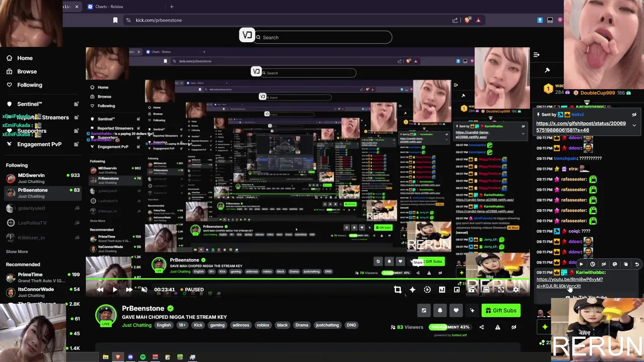The height and width of the screenshot is (362, 644).
Task: Click the @ mention icon in the message toolbar
Action: (x=615, y=264)
